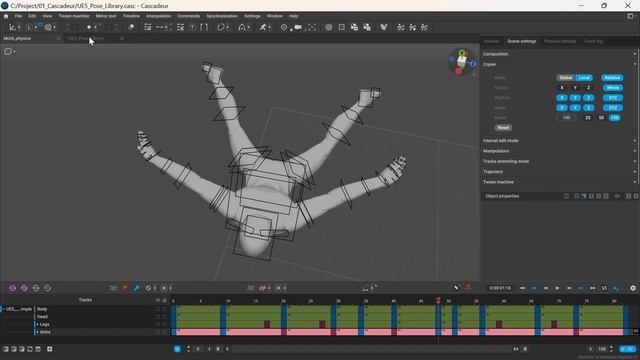Expand the Manipulators section
Viewport: 640px width, 360px height.
click(x=559, y=151)
